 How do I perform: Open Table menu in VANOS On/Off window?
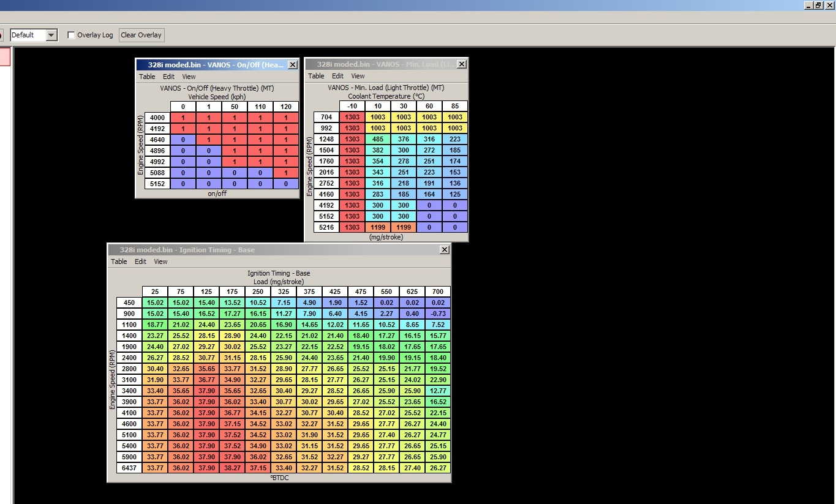[147, 77]
